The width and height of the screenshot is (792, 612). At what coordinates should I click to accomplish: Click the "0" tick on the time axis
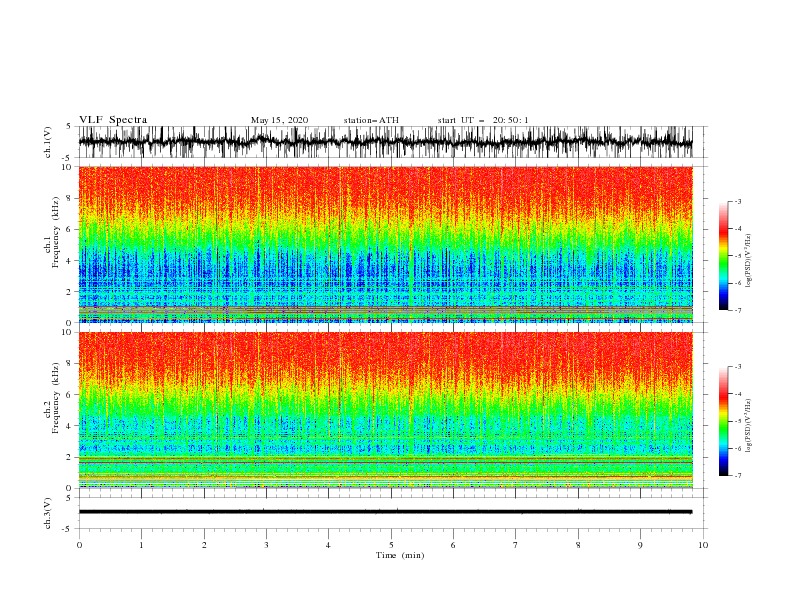[79, 545]
